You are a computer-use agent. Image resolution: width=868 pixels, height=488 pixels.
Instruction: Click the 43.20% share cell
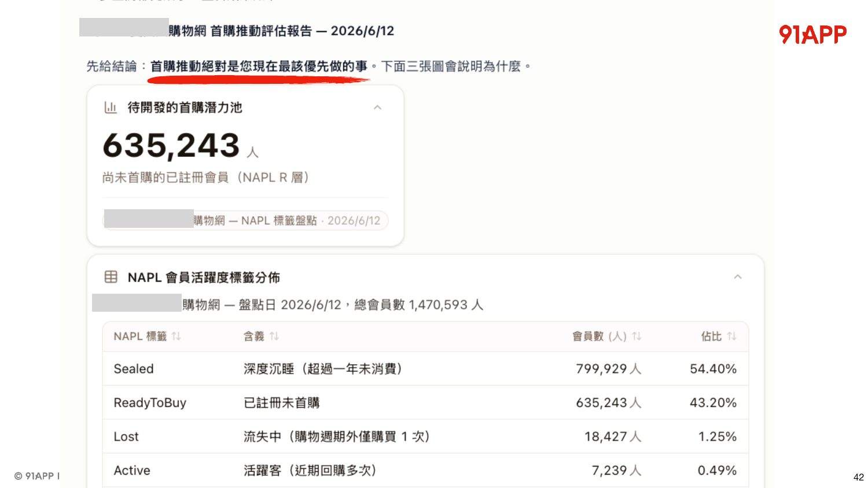click(x=713, y=403)
